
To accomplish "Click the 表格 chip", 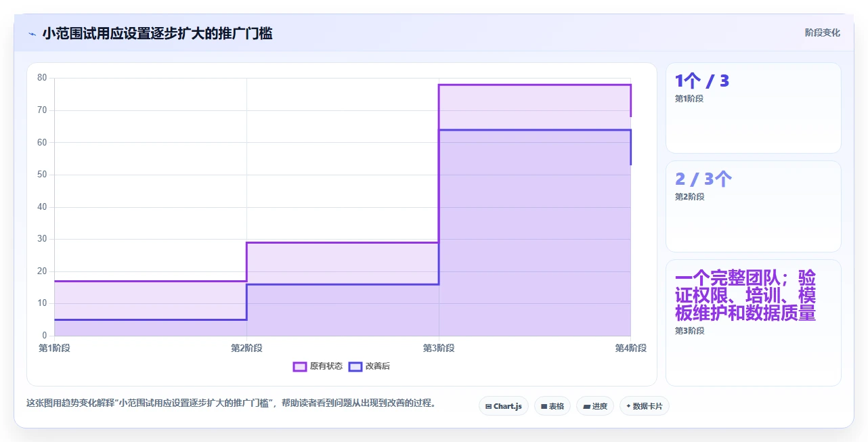I will point(552,406).
